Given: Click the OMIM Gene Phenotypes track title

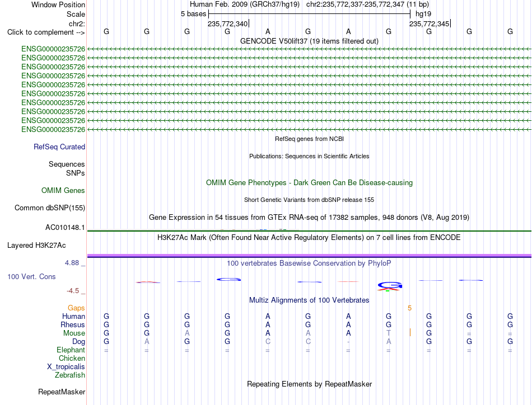Looking at the screenshot, I should coord(309,183).
